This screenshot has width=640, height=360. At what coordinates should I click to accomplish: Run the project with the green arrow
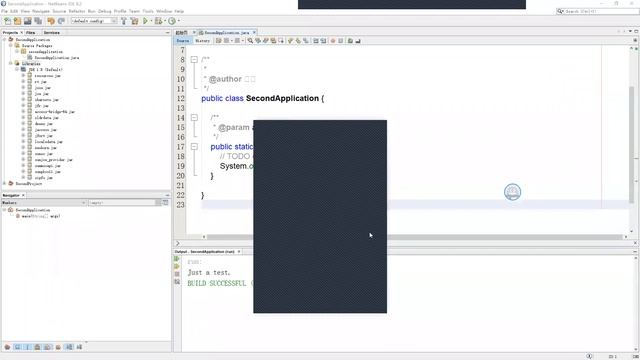[145, 21]
